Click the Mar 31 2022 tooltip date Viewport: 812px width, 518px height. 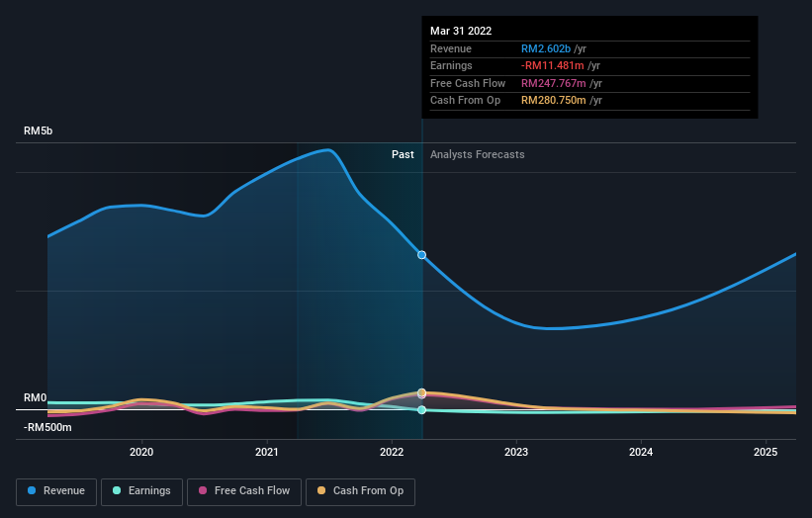click(x=461, y=31)
